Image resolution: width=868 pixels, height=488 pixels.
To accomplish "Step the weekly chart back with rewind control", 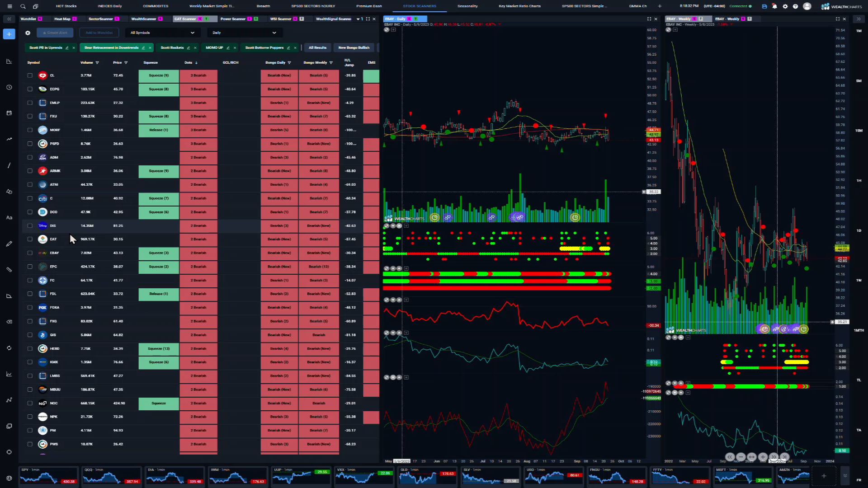I will (730, 457).
